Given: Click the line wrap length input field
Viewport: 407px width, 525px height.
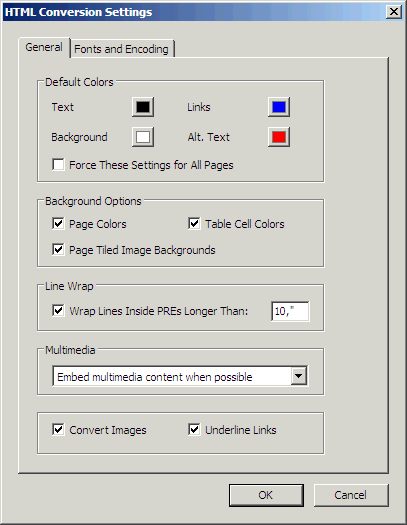Looking at the screenshot, I should [x=291, y=311].
